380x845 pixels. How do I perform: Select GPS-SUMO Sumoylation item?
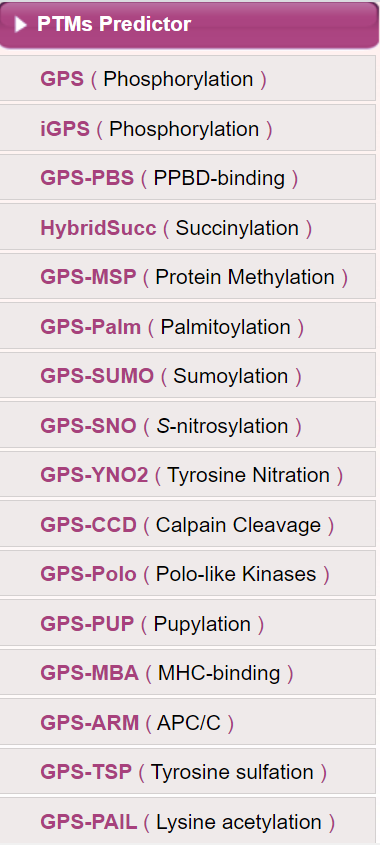click(187, 375)
